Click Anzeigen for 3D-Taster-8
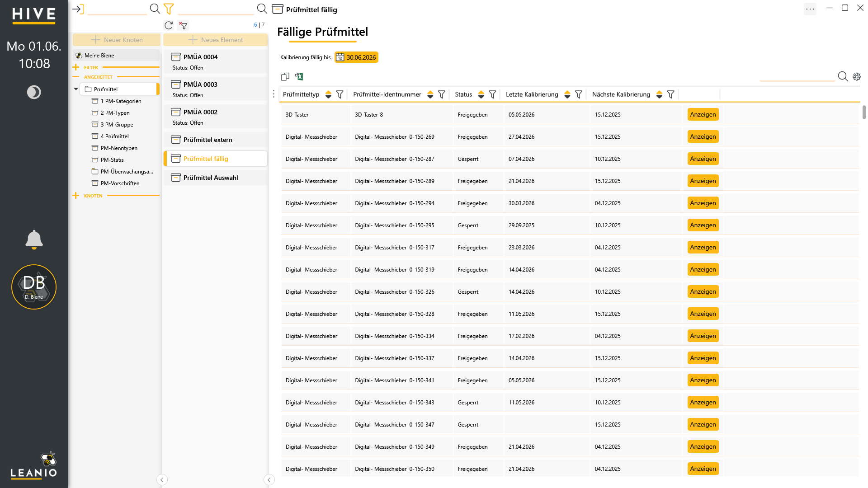Screen dimensions: 868x488 (x=703, y=115)
